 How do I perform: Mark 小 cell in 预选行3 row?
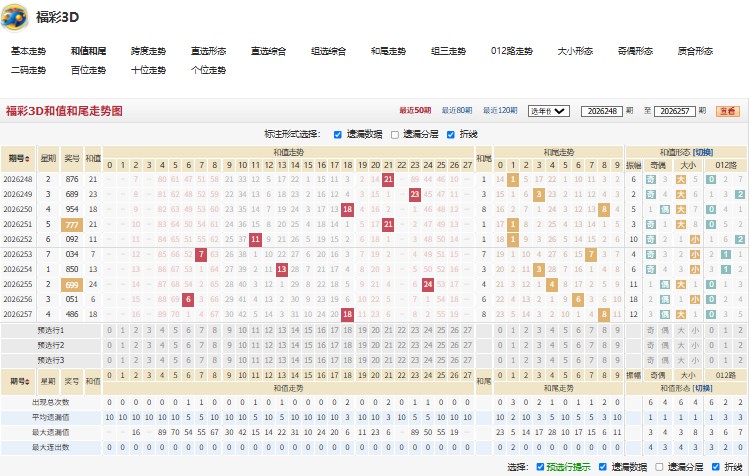click(695, 360)
